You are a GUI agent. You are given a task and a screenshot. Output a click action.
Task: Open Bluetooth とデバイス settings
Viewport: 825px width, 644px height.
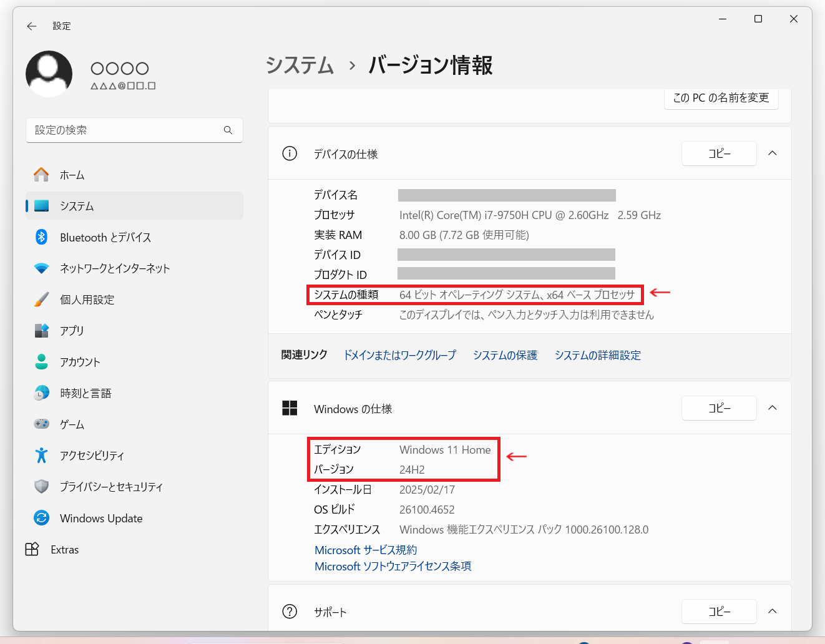click(x=134, y=237)
